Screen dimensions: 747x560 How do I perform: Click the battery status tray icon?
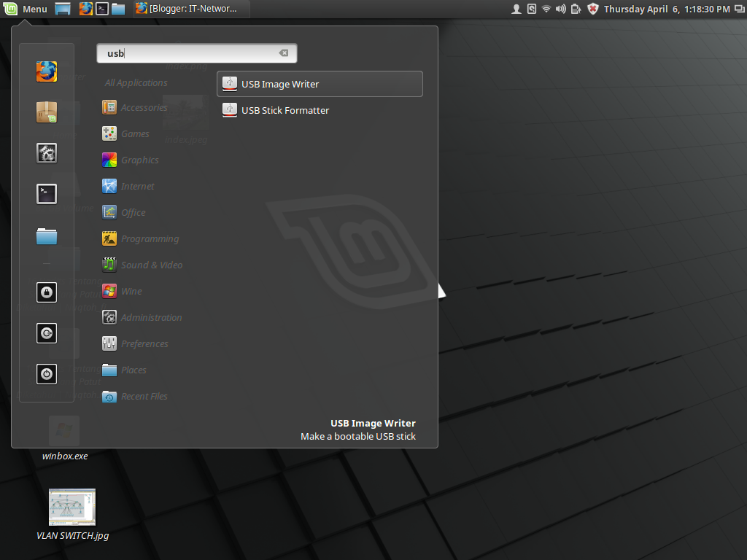tap(576, 9)
